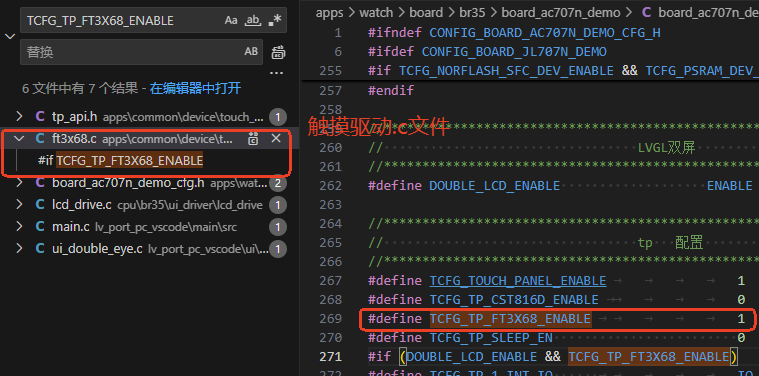Click the LVGL双屏 comment text
This screenshot has height=376, width=759.
click(x=667, y=148)
